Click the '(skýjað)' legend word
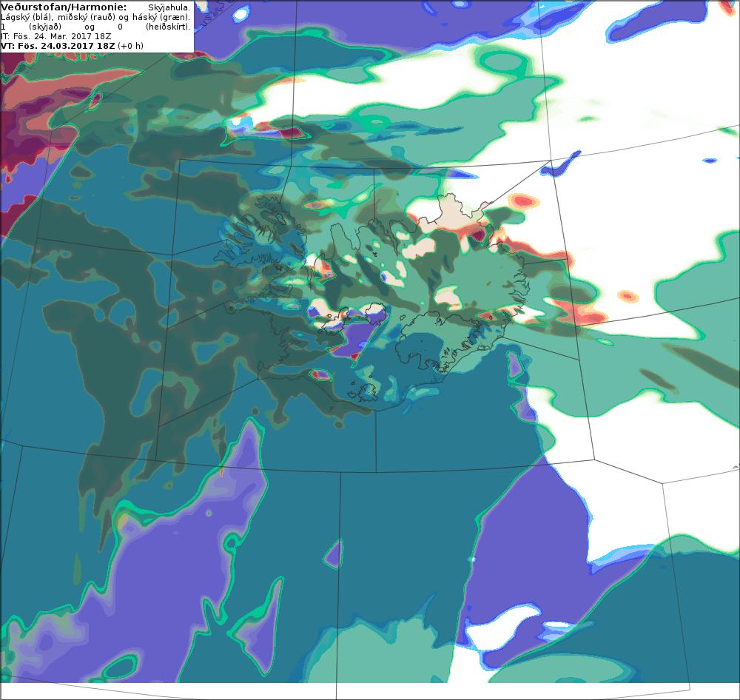The image size is (740, 700). (44, 27)
